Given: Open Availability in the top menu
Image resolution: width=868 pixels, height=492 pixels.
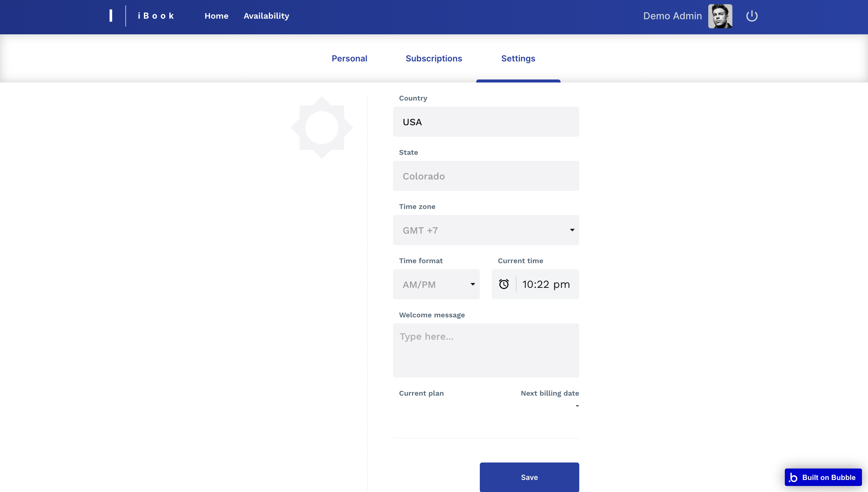Looking at the screenshot, I should 266,16.
